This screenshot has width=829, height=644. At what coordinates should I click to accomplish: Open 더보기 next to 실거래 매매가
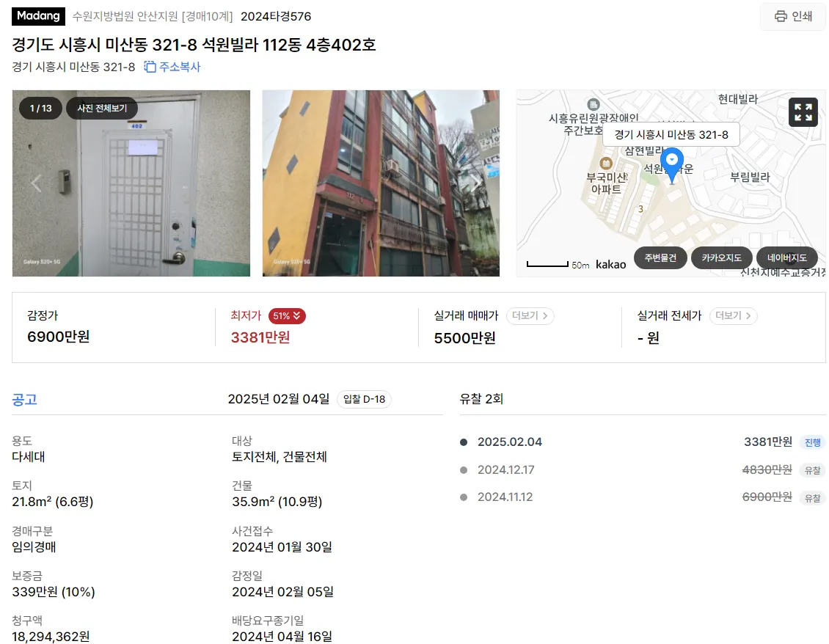coord(530,315)
